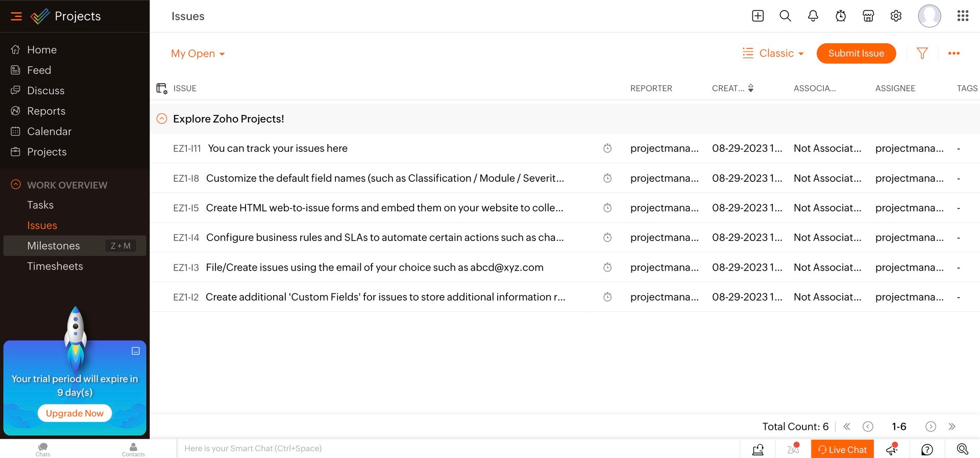Click the filter funnel icon
This screenshot has height=458, width=980.
[922, 53]
